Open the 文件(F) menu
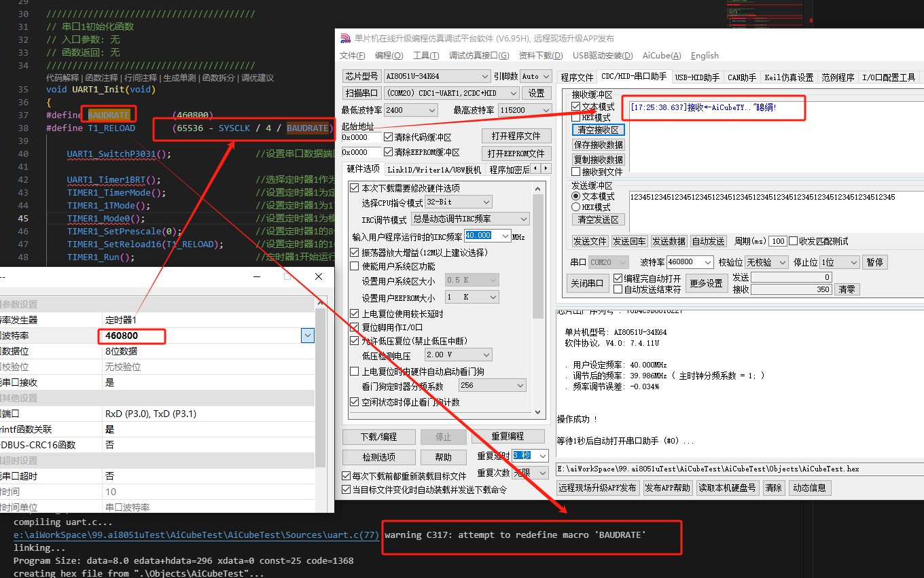This screenshot has height=578, width=924. coord(352,56)
